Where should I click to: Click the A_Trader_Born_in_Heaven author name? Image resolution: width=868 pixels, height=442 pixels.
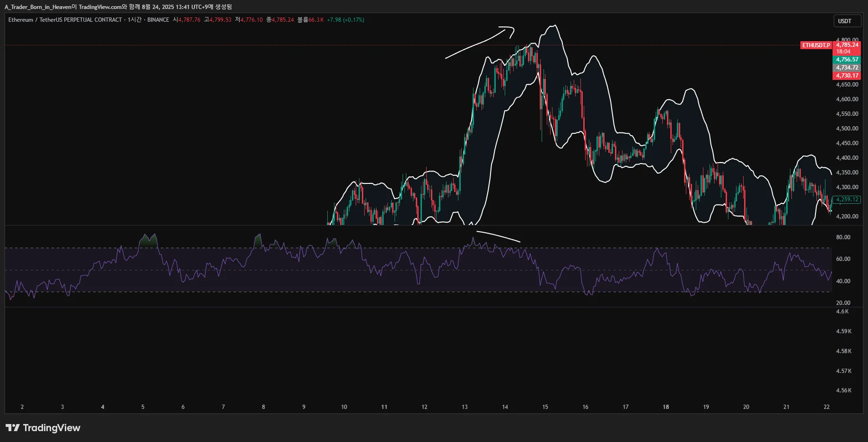[38, 7]
